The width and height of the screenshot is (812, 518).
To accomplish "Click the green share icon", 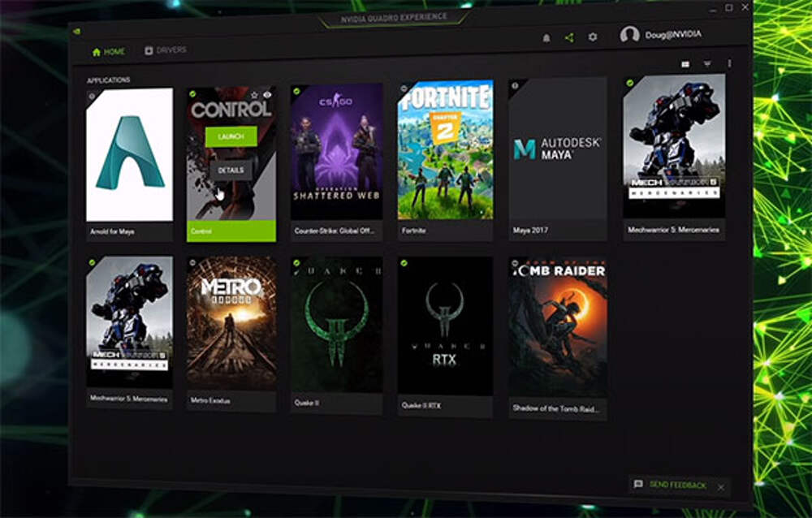I will pyautogui.click(x=569, y=37).
